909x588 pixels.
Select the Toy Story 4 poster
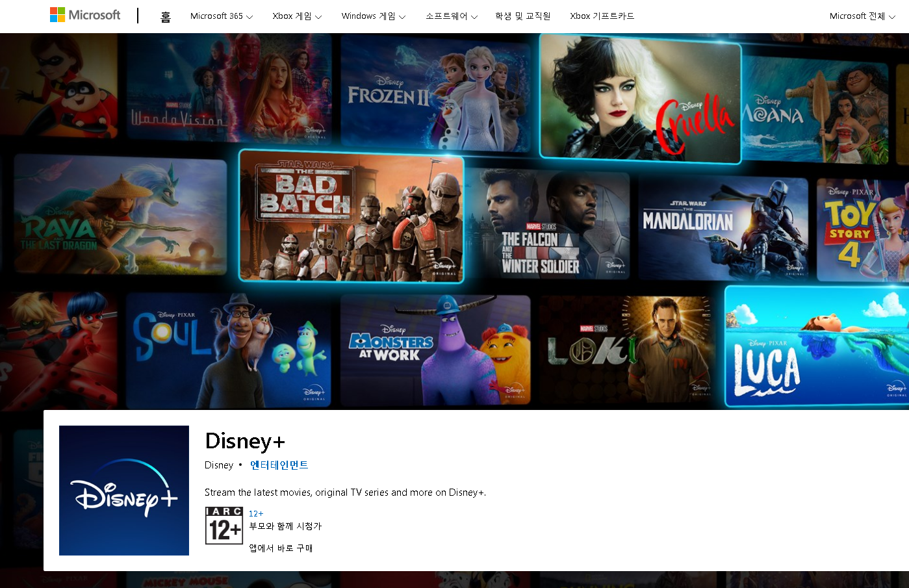tap(863, 230)
